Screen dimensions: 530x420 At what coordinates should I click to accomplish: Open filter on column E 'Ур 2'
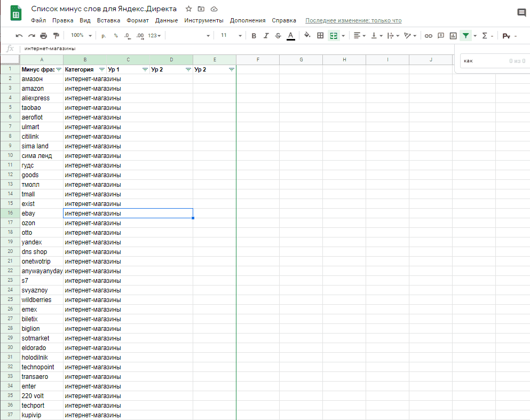[232, 69]
